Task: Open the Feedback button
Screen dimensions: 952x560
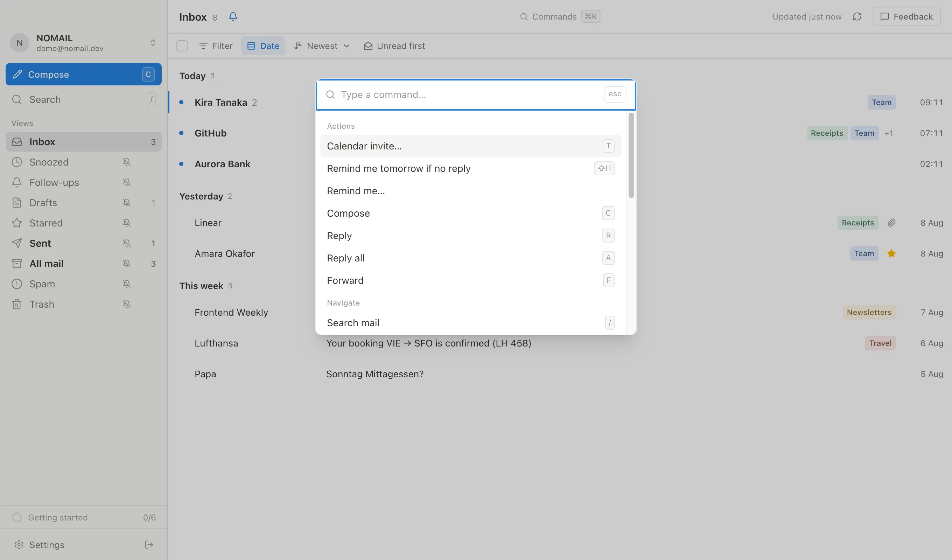Action: click(906, 17)
